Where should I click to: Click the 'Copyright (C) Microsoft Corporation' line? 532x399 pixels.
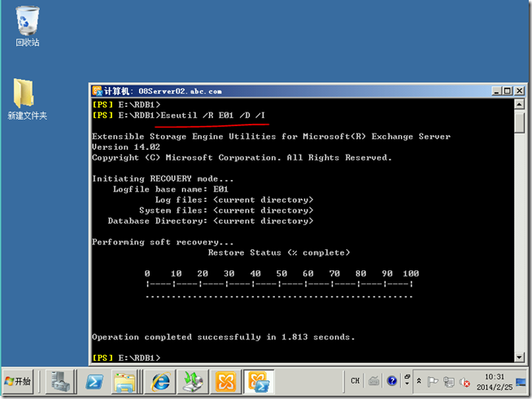pyautogui.click(x=242, y=157)
